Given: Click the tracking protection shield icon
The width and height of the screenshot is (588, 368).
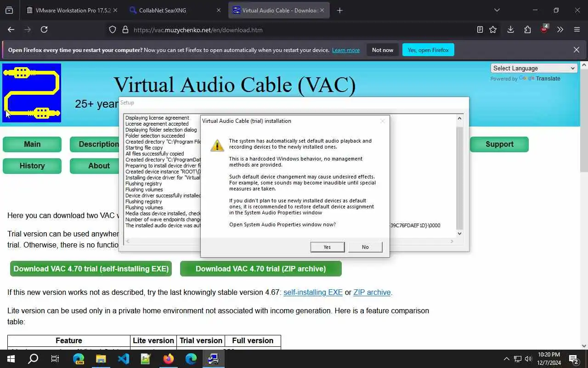Looking at the screenshot, I should tap(113, 30).
